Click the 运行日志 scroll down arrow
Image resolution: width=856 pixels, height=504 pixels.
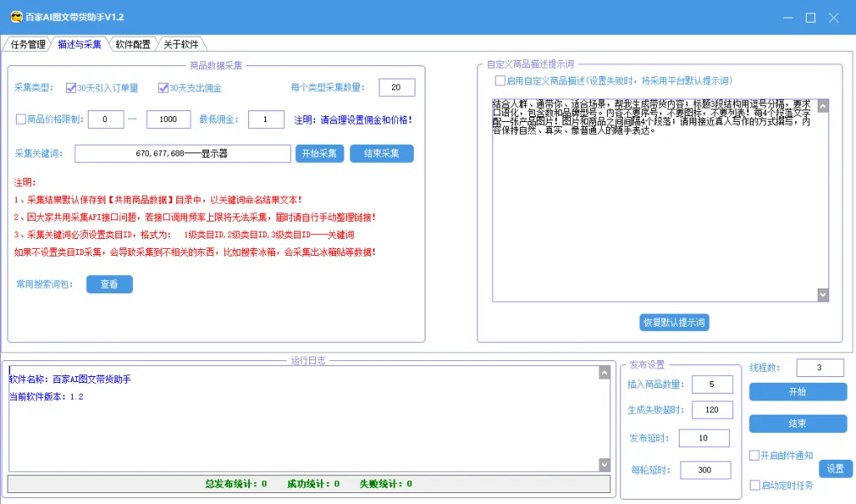point(604,465)
